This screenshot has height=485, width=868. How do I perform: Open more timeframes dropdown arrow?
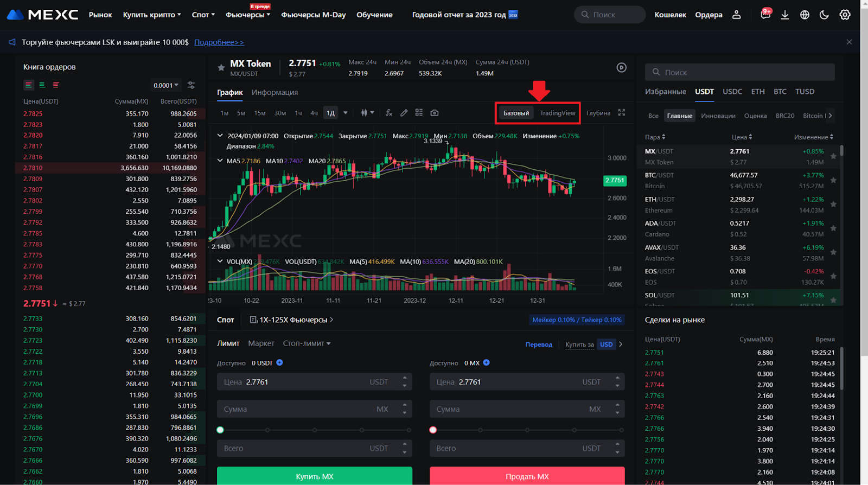tap(345, 113)
